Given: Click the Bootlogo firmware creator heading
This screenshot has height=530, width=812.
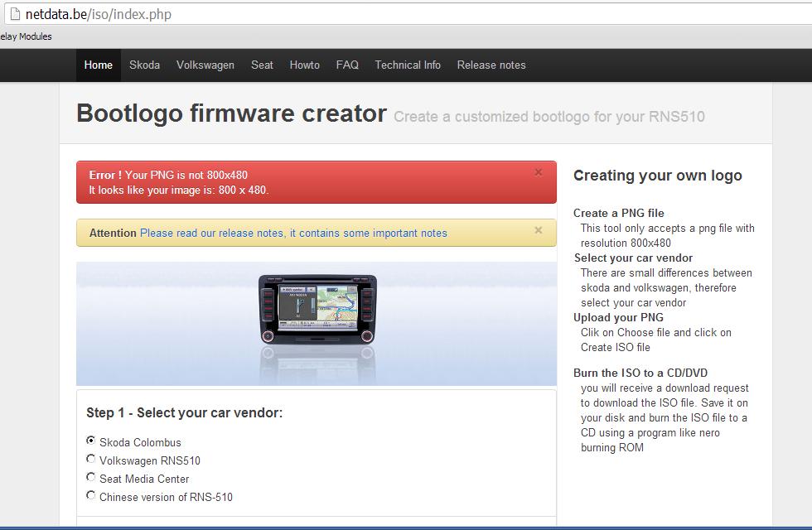Looking at the screenshot, I should (x=231, y=113).
